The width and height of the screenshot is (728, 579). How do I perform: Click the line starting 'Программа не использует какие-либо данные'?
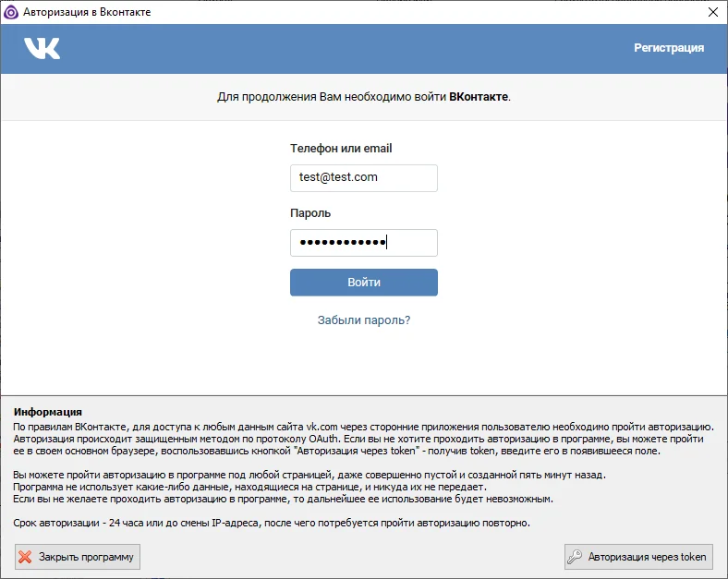click(x=249, y=488)
